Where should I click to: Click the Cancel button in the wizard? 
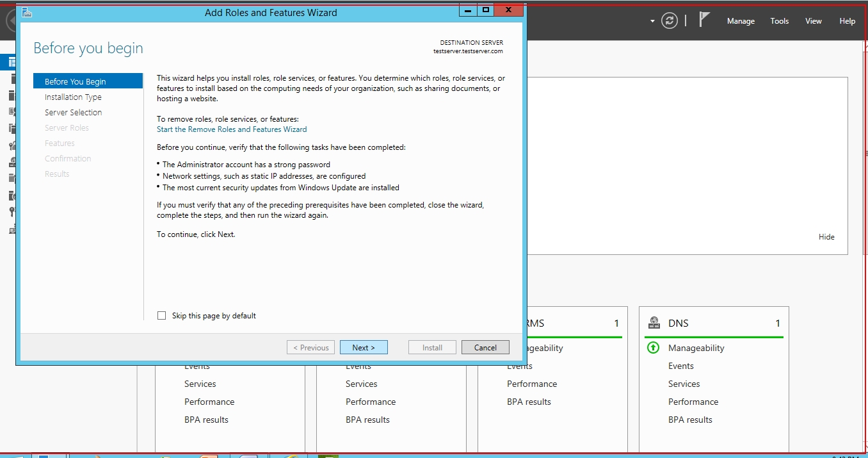pyautogui.click(x=485, y=348)
